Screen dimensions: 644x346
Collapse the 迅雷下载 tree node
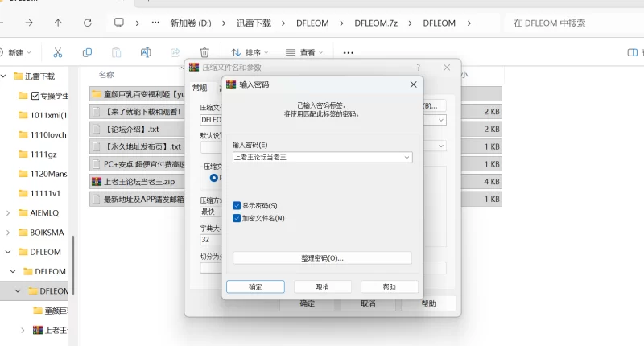click(x=4, y=76)
